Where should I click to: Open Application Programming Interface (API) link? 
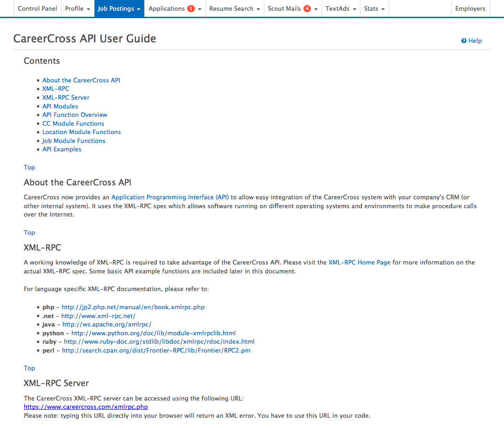[x=170, y=197]
